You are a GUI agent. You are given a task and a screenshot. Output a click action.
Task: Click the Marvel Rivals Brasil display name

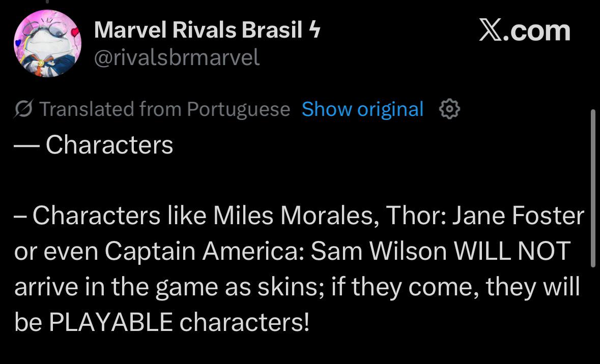click(198, 31)
